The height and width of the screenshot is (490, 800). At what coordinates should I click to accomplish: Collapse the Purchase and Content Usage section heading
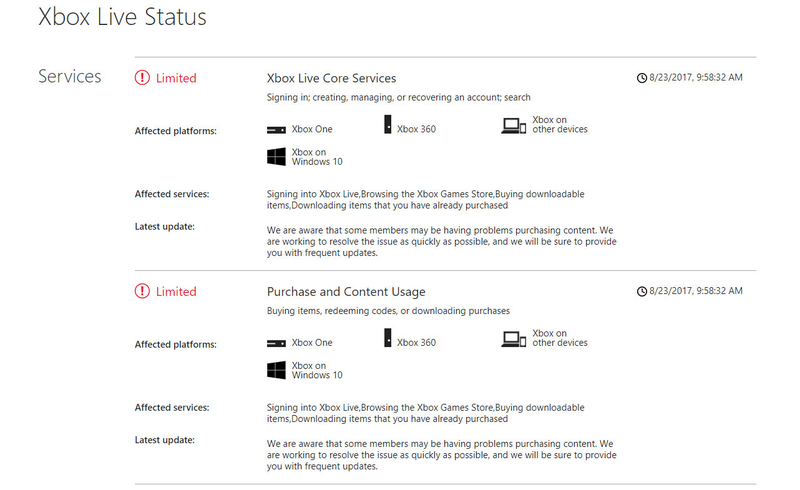click(346, 292)
